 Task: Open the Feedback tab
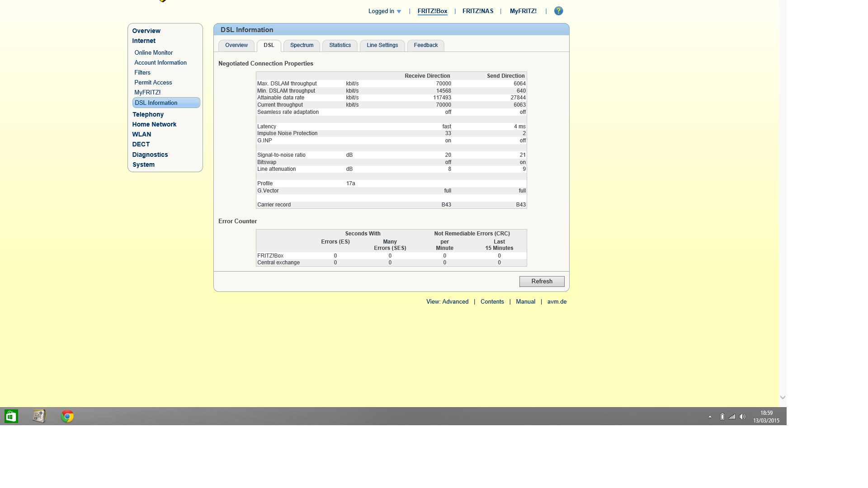click(x=425, y=45)
